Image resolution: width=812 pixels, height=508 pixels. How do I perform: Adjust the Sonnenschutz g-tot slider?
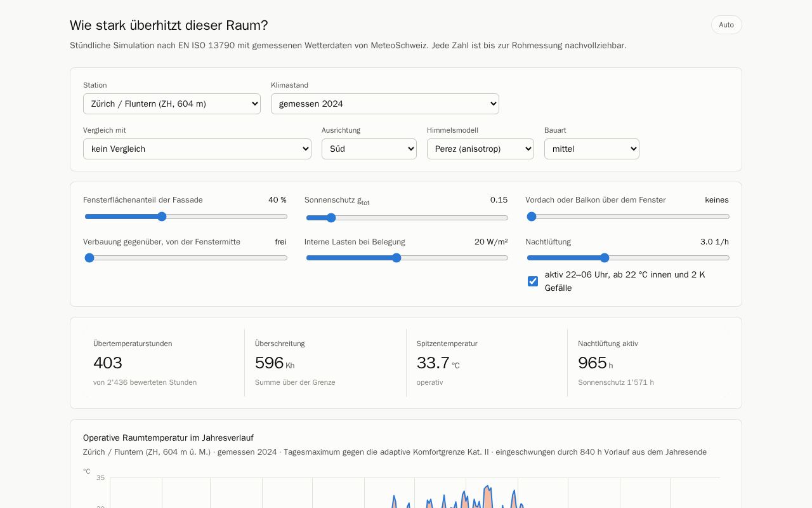[407, 218]
